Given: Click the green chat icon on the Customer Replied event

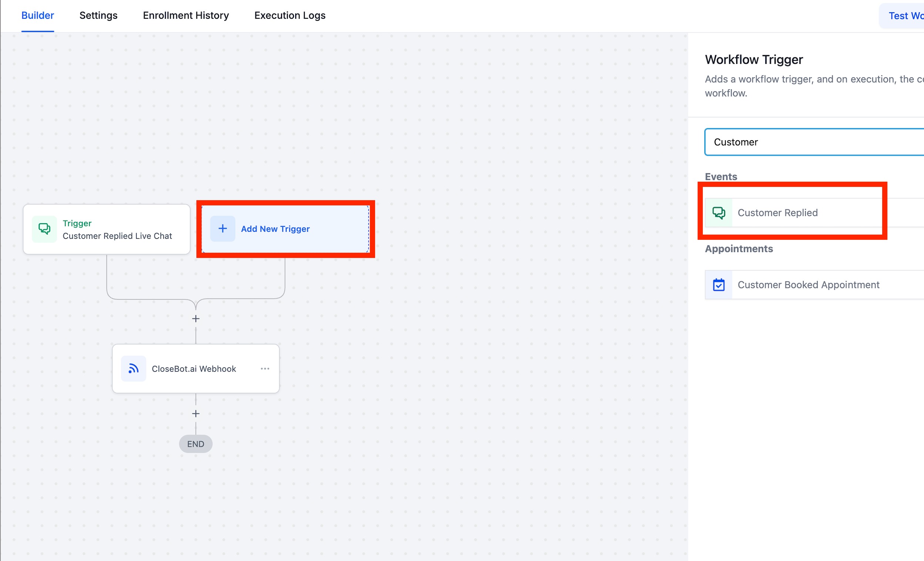Looking at the screenshot, I should click(718, 213).
